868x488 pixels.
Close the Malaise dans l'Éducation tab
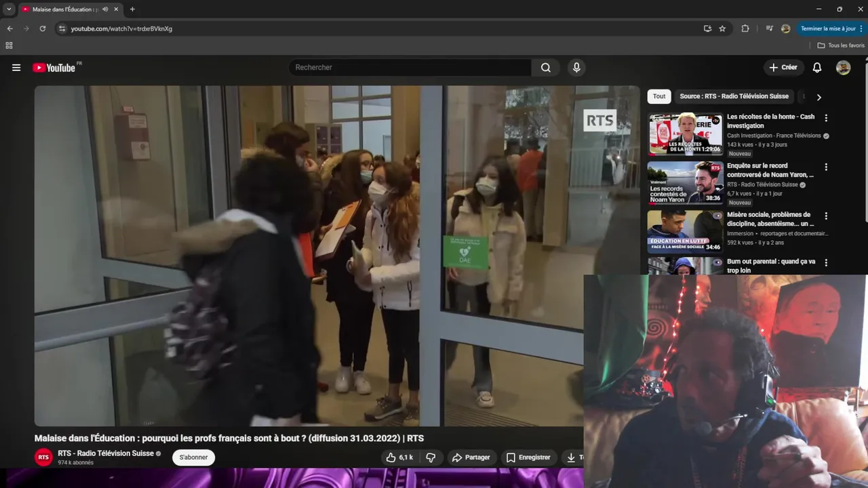[x=116, y=9]
